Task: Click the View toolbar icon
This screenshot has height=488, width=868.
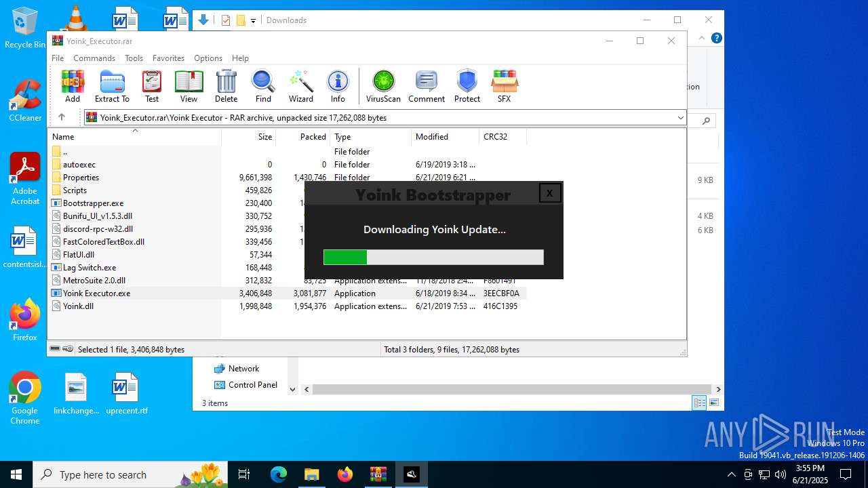Action: point(189,86)
